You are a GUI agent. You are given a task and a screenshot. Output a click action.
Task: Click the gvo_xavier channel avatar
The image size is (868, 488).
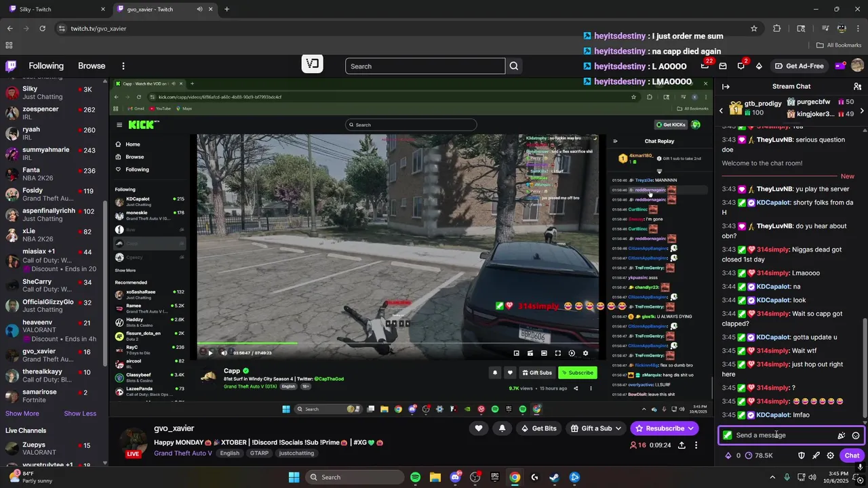[133, 442]
